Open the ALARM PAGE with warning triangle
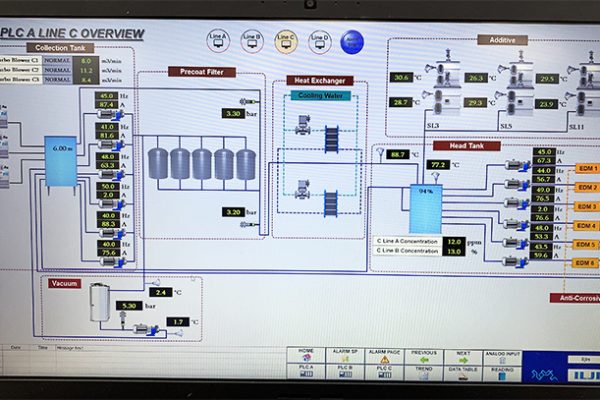The width and height of the screenshot is (600, 400). (384, 356)
